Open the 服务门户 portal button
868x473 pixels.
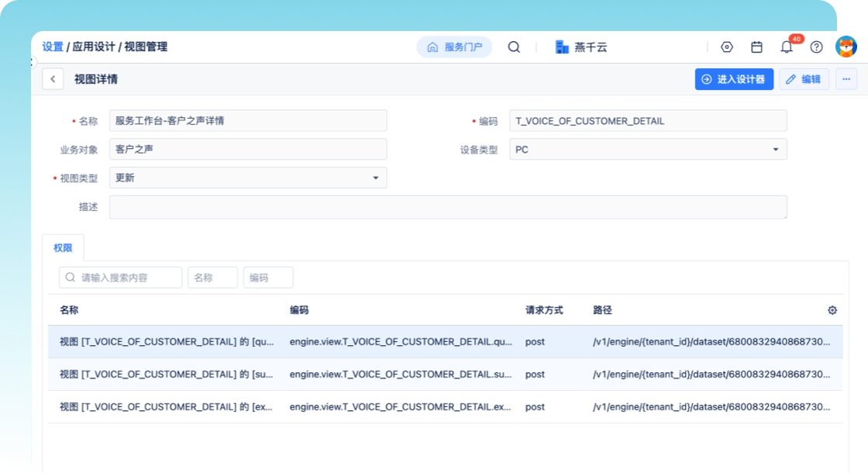454,47
